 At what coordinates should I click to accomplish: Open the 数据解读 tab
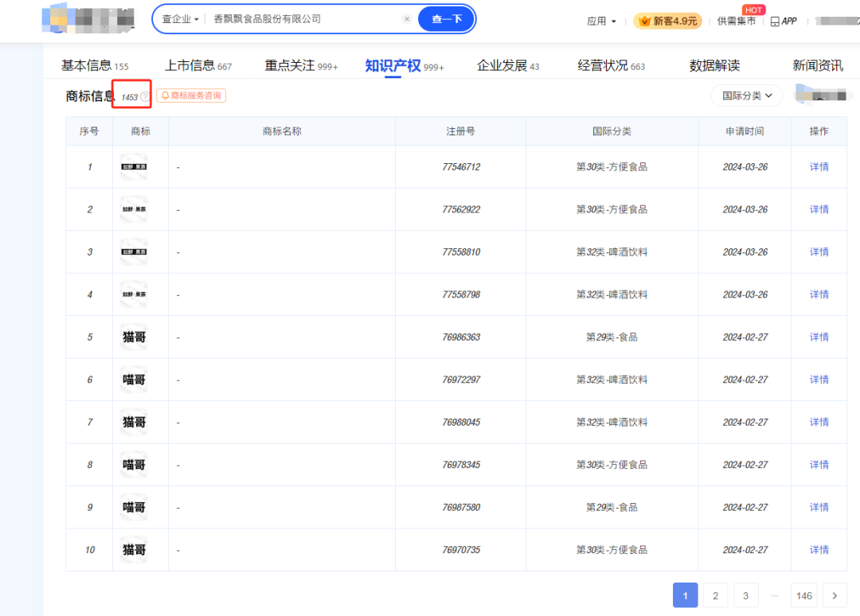(714, 66)
